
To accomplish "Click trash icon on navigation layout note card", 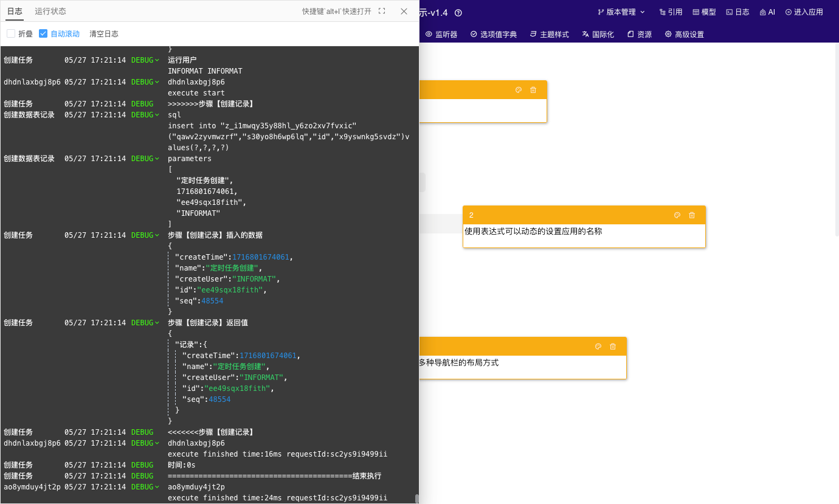I will (x=612, y=347).
